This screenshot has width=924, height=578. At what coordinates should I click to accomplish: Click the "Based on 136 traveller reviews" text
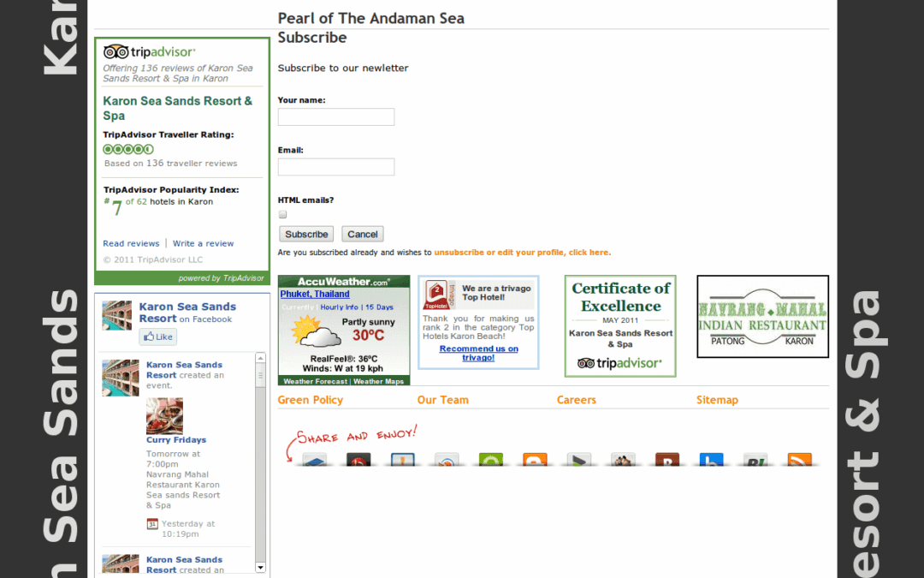click(171, 164)
